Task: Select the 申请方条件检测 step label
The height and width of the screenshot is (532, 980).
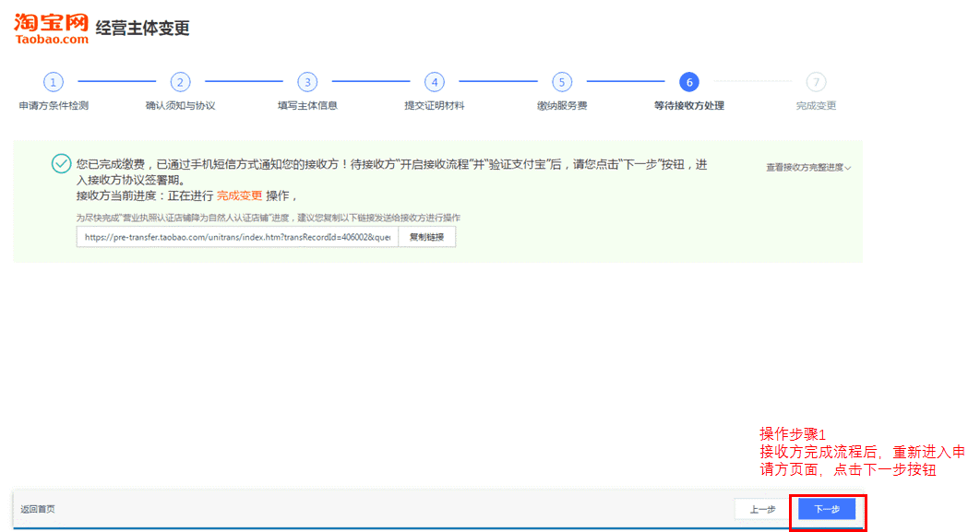Action: 54,106
